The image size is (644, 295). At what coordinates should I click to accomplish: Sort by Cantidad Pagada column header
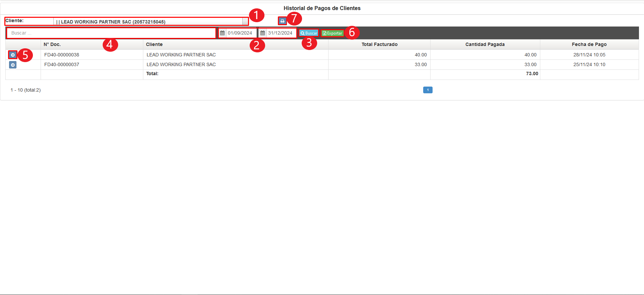pos(485,44)
